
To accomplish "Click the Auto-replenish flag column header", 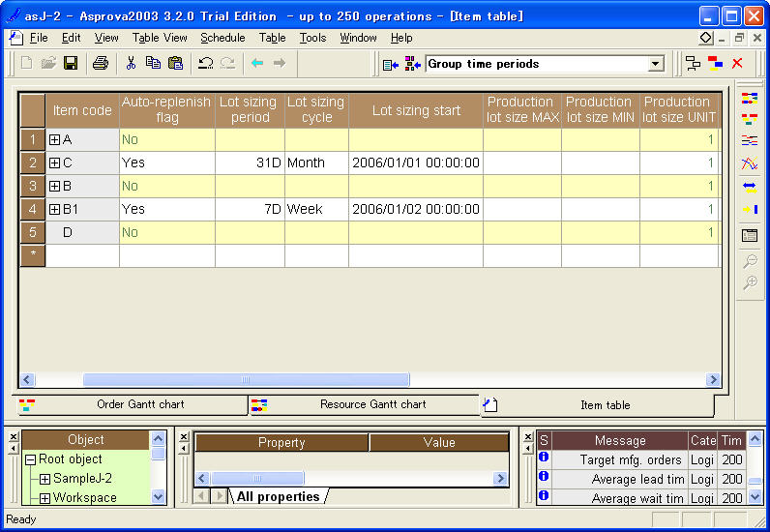I will (x=167, y=110).
